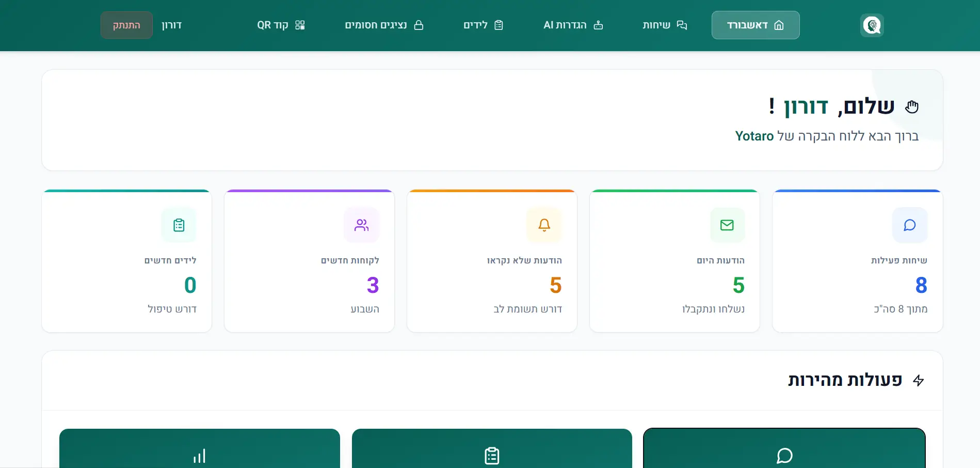Open the chat bubble icon on שיחות פעילות
980x468 pixels.
pos(909,225)
